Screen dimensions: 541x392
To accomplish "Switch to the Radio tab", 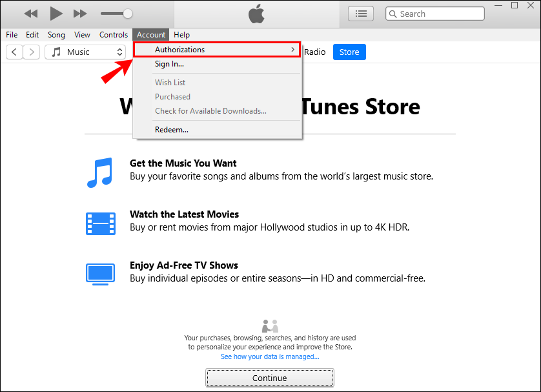I will click(314, 52).
